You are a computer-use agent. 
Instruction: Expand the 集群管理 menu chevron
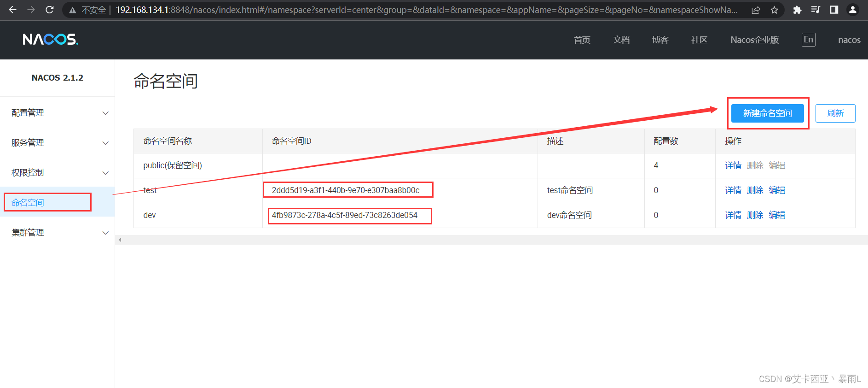(x=105, y=233)
